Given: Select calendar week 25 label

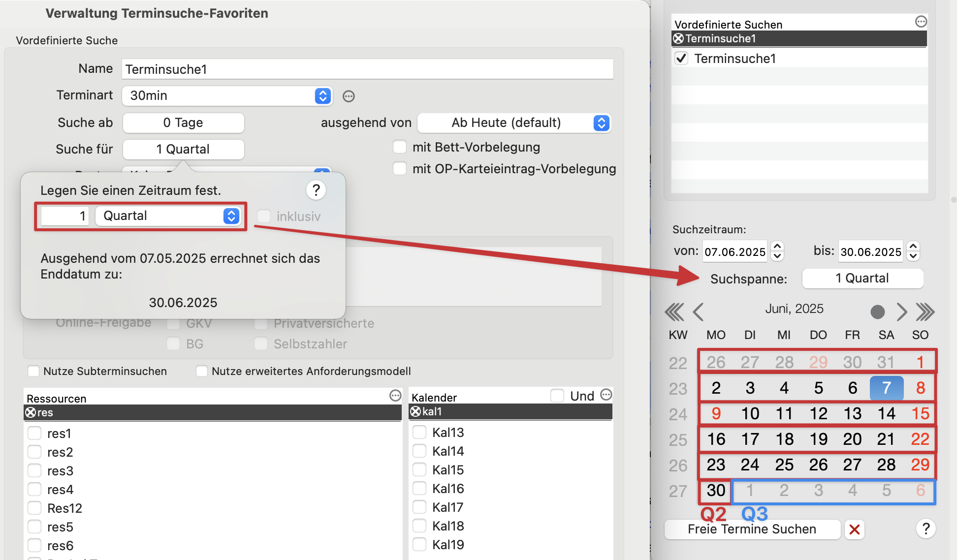Looking at the screenshot, I should (678, 440).
